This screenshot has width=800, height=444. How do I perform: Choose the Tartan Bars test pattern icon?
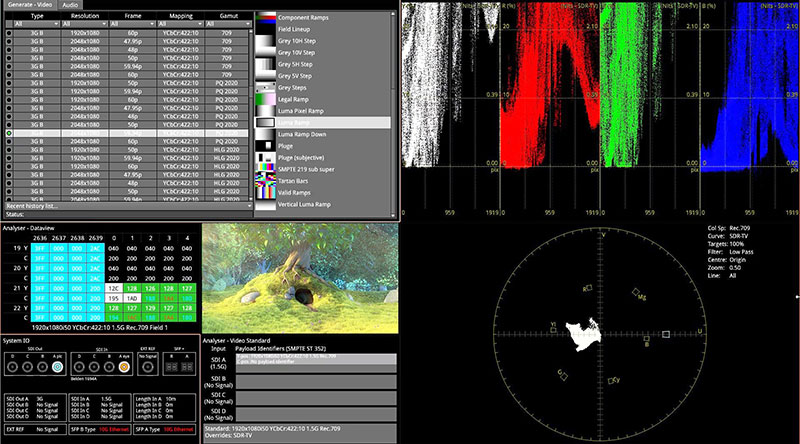point(265,179)
